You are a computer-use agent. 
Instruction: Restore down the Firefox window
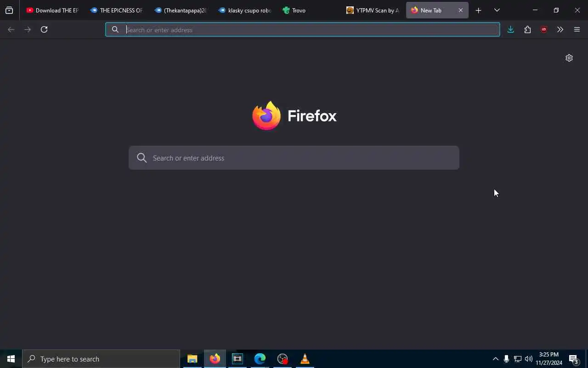tap(556, 10)
